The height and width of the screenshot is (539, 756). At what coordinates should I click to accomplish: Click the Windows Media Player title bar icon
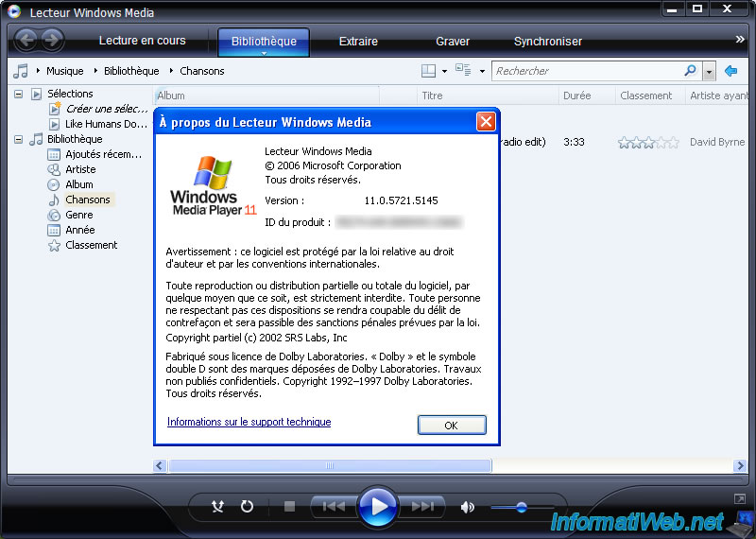[14, 11]
